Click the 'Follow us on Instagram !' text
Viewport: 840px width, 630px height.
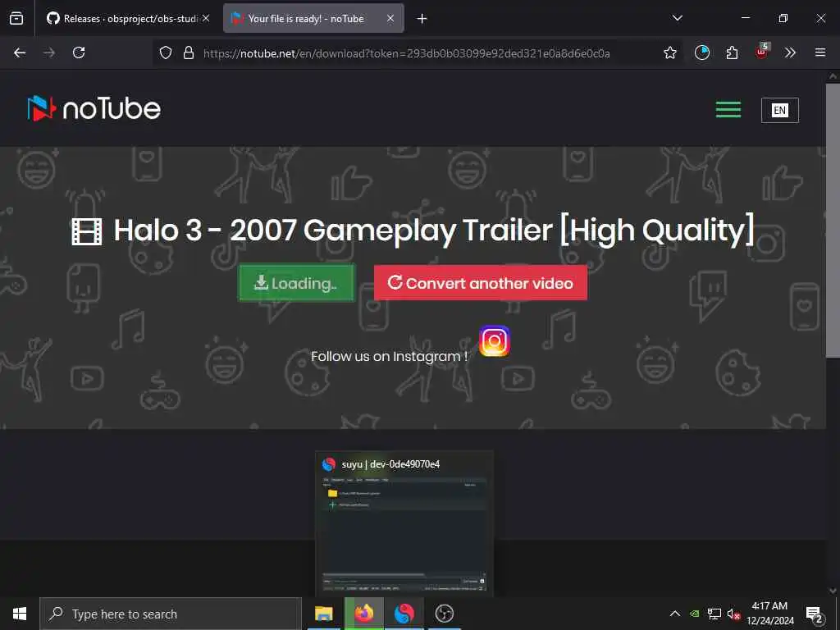[389, 356]
